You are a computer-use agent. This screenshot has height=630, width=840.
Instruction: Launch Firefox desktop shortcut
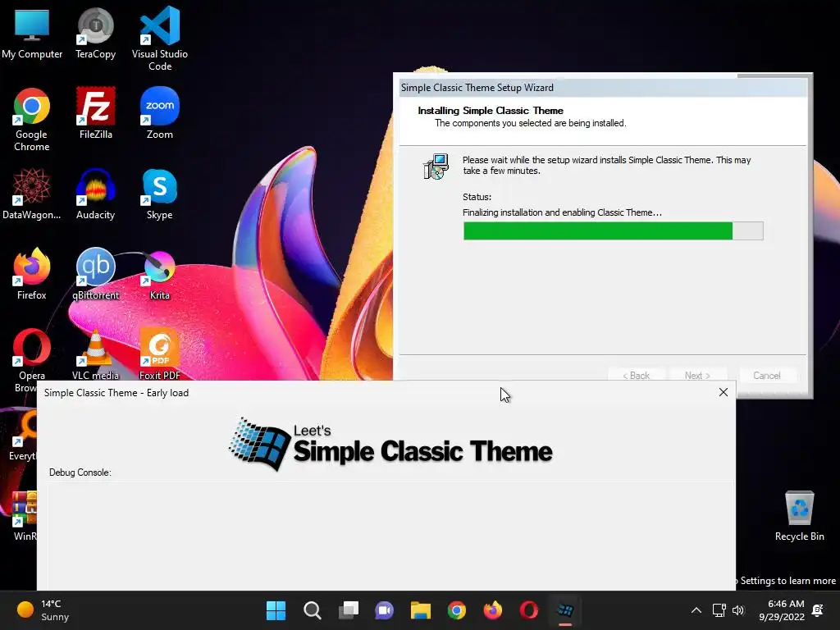click(32, 274)
